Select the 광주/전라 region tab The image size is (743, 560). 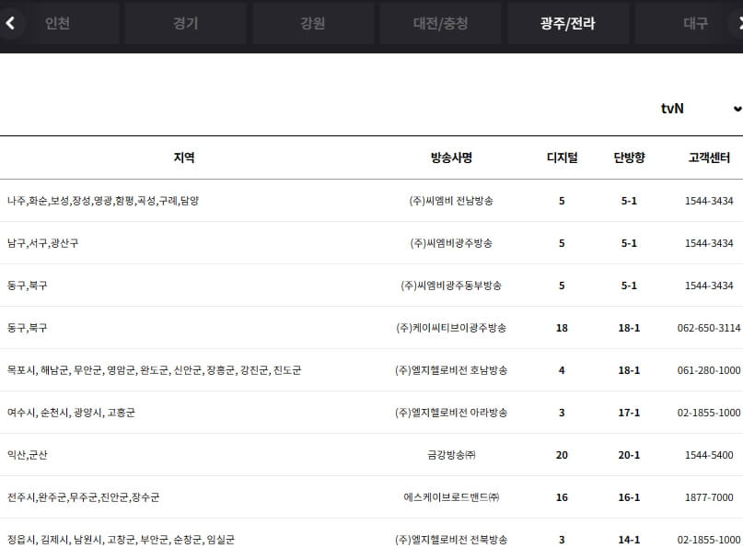(x=568, y=23)
